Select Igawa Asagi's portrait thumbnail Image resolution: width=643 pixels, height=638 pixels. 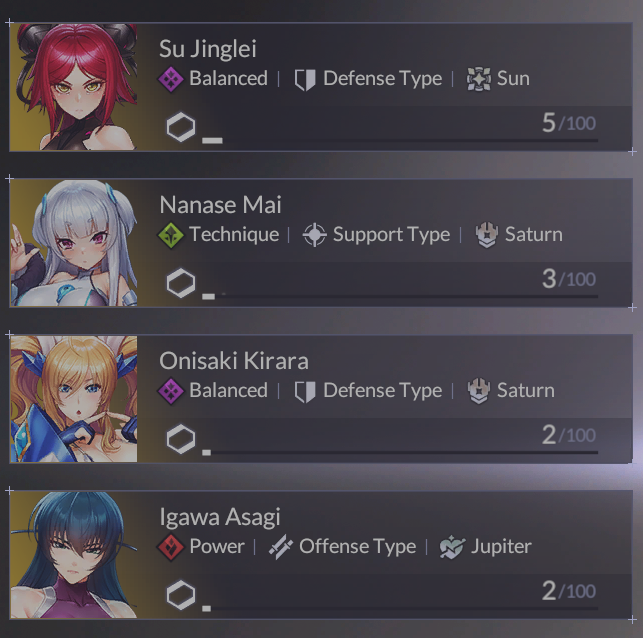pyautogui.click(x=74, y=555)
